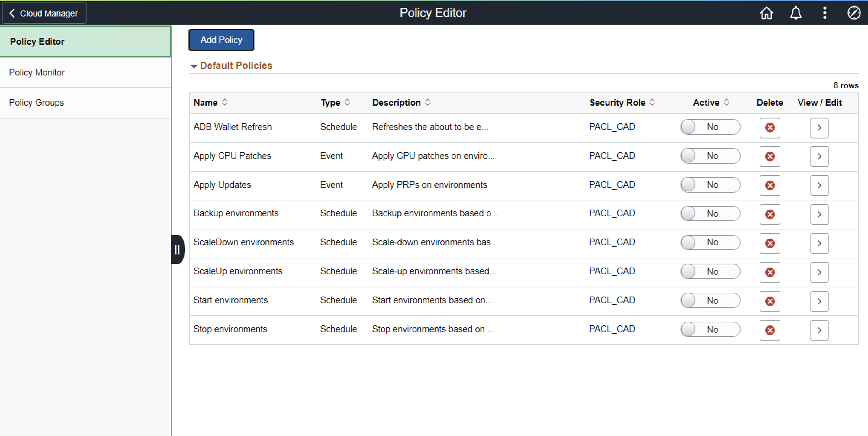Viewport: 868px width, 436px height.
Task: Click the Add Policy button
Action: (221, 40)
